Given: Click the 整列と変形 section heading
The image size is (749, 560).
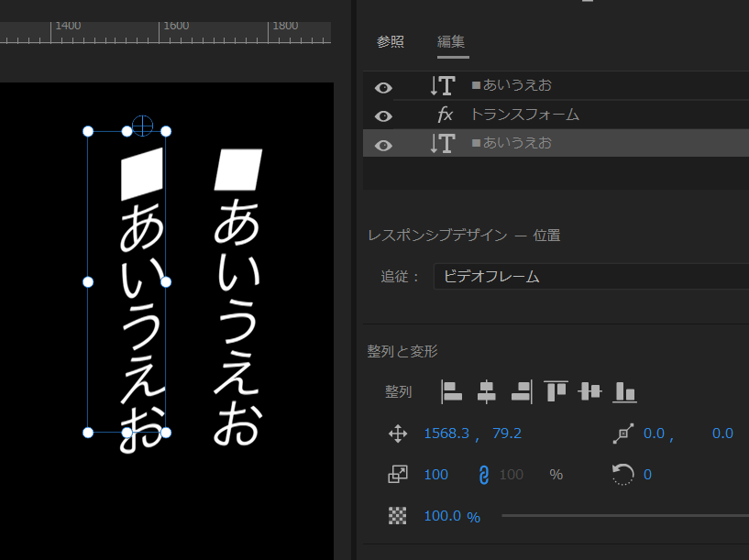Looking at the screenshot, I should pyautogui.click(x=402, y=351).
